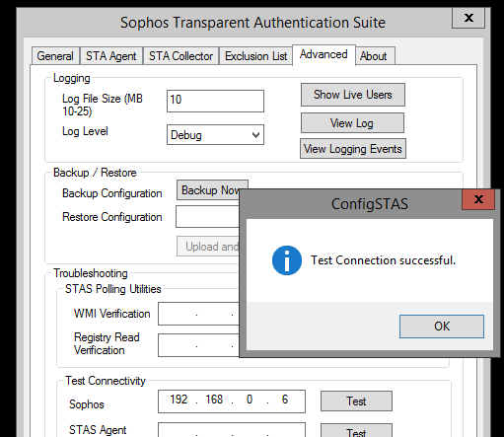This screenshot has height=437, width=504.
Task: Click the WMI Verification IP field
Action: coord(198,314)
